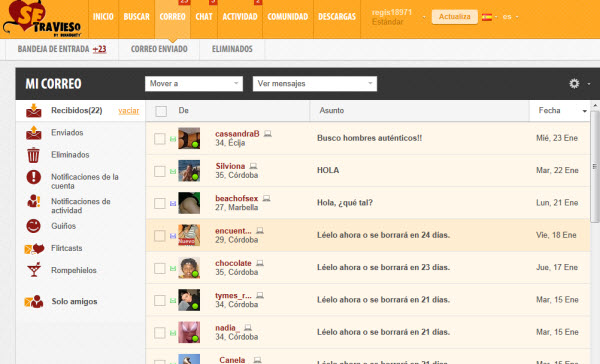Open cassandraB profile name link
This screenshot has width=600, height=364.
pos(237,134)
